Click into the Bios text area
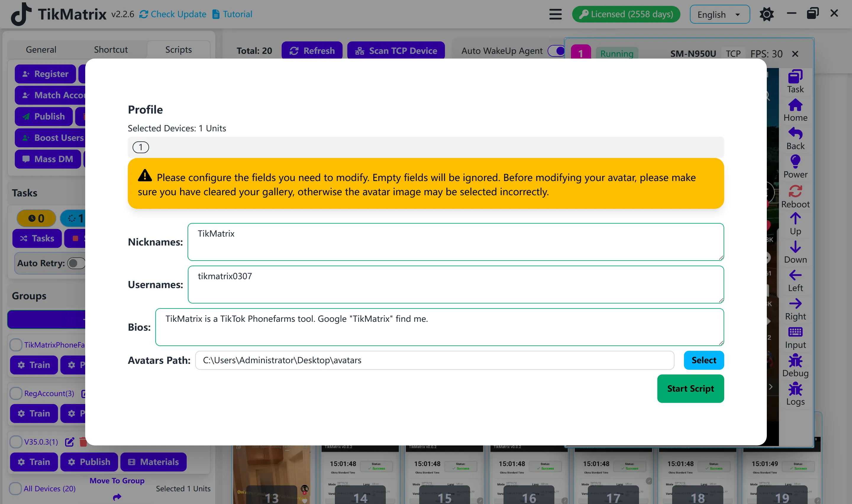The image size is (852, 504). (439, 327)
